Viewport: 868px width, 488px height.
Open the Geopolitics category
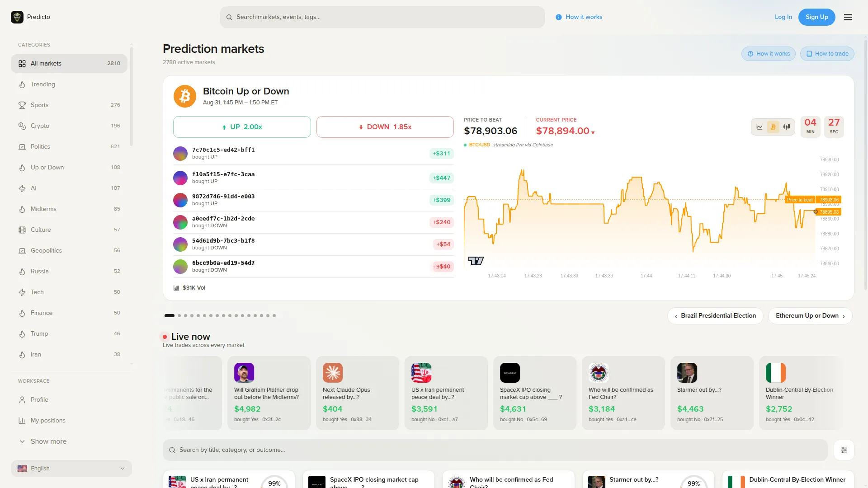click(x=69, y=251)
